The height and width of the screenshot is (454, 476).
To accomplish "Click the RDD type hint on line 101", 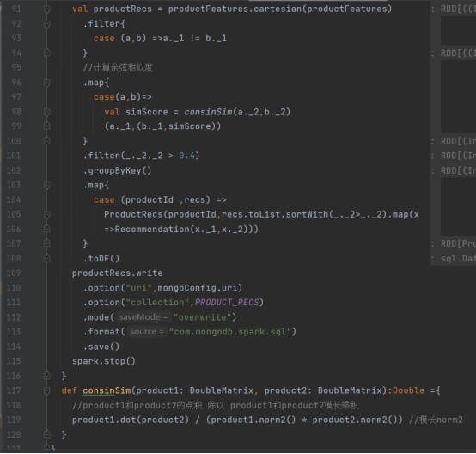I will tap(454, 156).
